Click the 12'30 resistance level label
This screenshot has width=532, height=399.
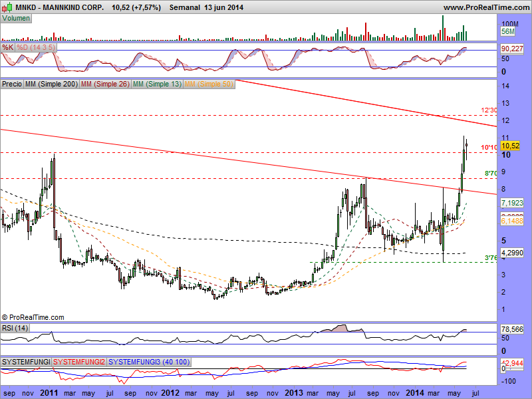(x=489, y=110)
